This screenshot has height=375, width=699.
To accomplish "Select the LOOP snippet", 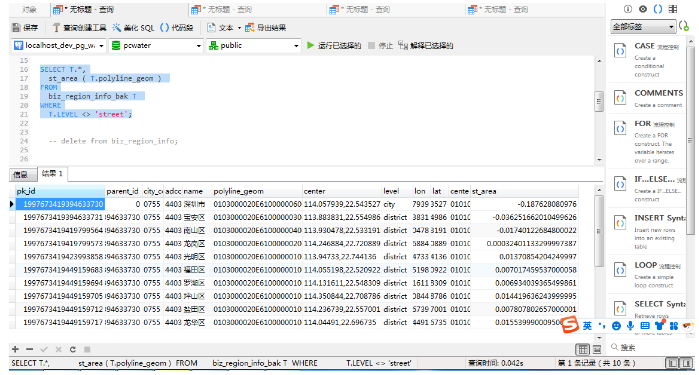I will pyautogui.click(x=647, y=274).
